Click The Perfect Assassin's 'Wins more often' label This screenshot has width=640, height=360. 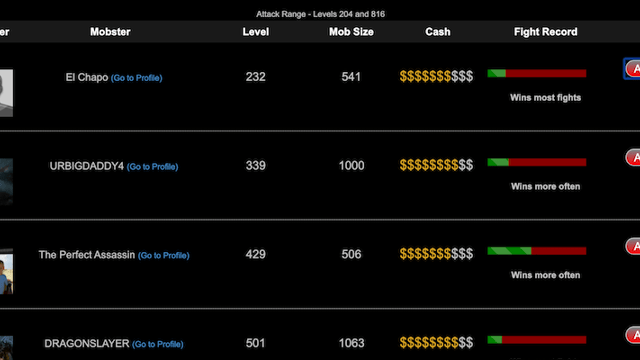(x=545, y=275)
